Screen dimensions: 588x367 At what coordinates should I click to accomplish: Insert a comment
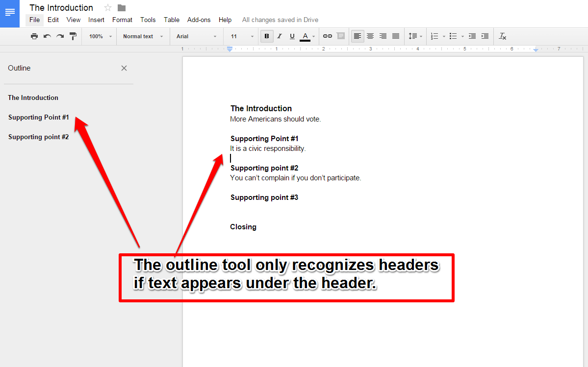click(340, 36)
